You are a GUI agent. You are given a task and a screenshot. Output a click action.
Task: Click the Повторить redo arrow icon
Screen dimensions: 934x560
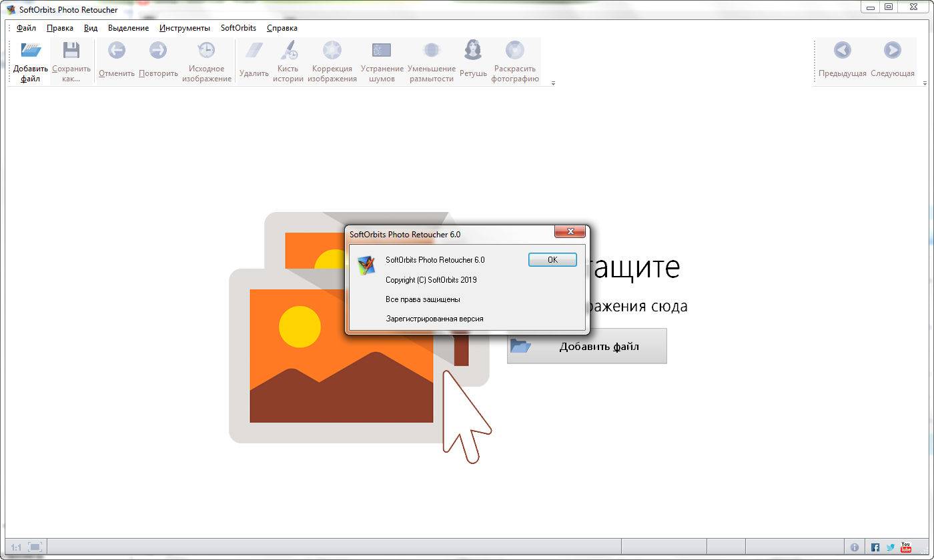click(158, 50)
